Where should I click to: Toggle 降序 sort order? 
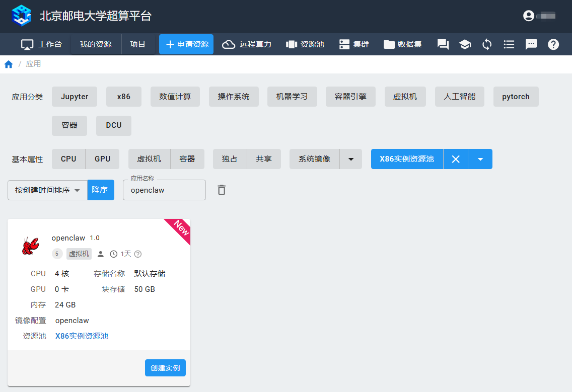(x=101, y=190)
